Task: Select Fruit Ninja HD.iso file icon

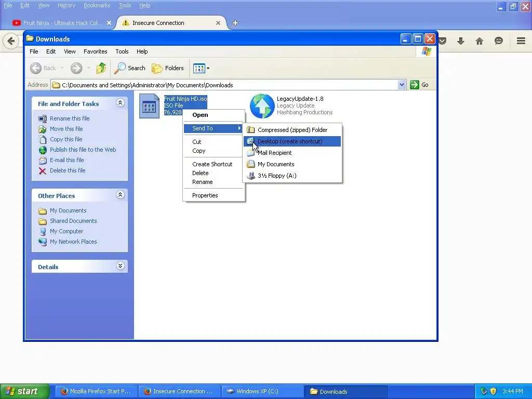Action: [x=149, y=106]
